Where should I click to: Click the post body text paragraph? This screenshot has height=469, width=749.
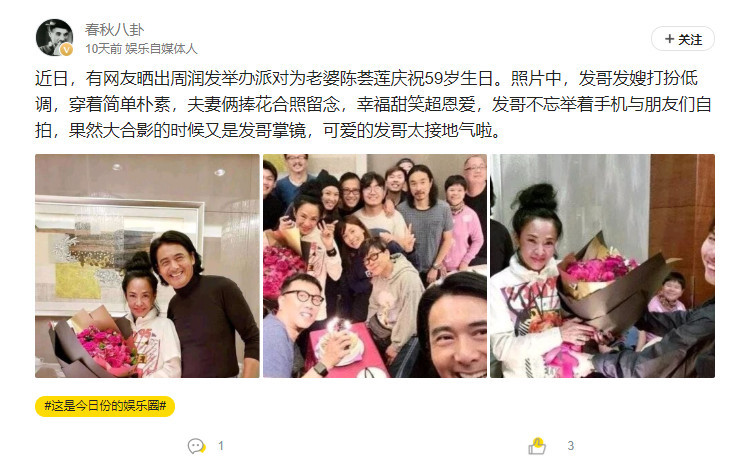click(374, 104)
